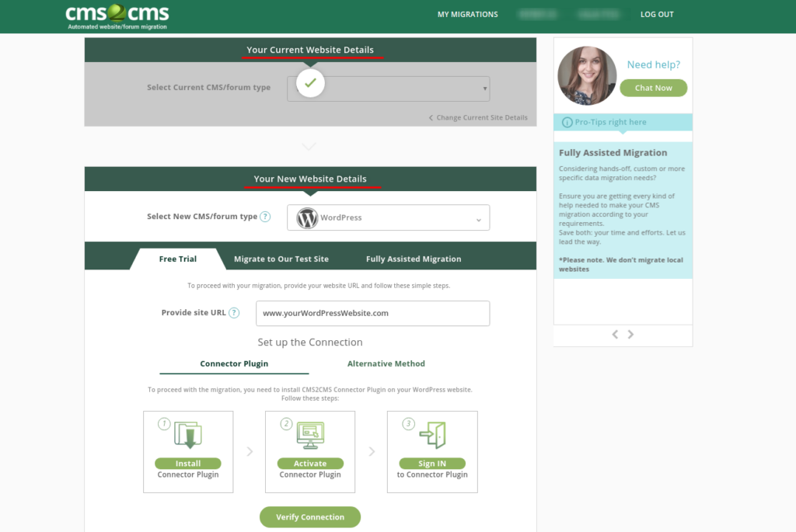Switch to Fully Assisted Migration tab
This screenshot has width=796, height=532.
pos(414,259)
